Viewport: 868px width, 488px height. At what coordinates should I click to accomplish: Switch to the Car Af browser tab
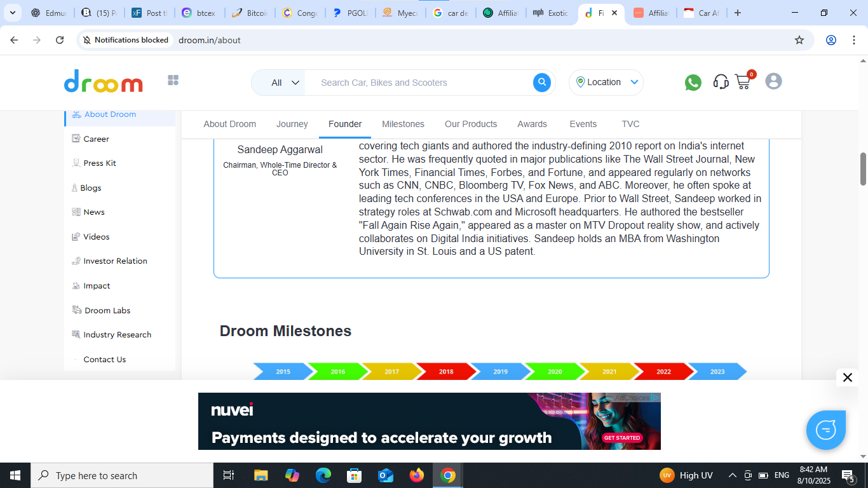pos(702,13)
